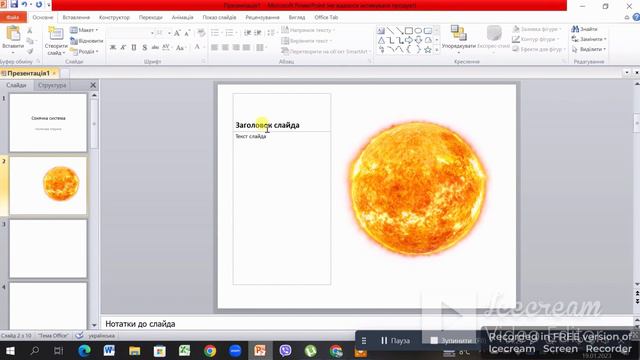Expand character spacing AV dropdown
The height and width of the screenshot is (360, 640).
point(166,47)
